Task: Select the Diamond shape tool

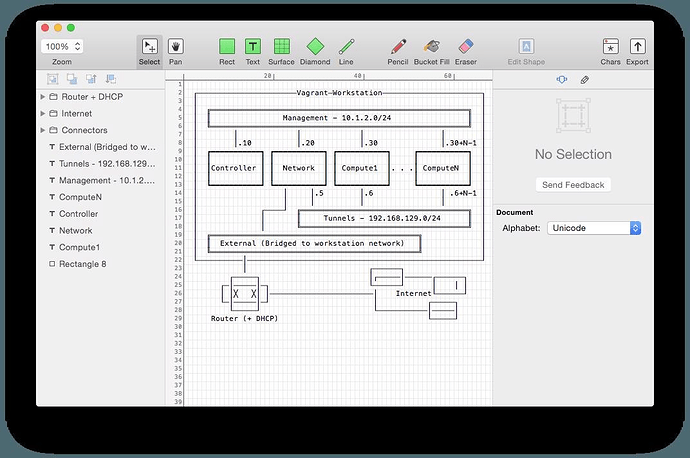Action: [315, 51]
